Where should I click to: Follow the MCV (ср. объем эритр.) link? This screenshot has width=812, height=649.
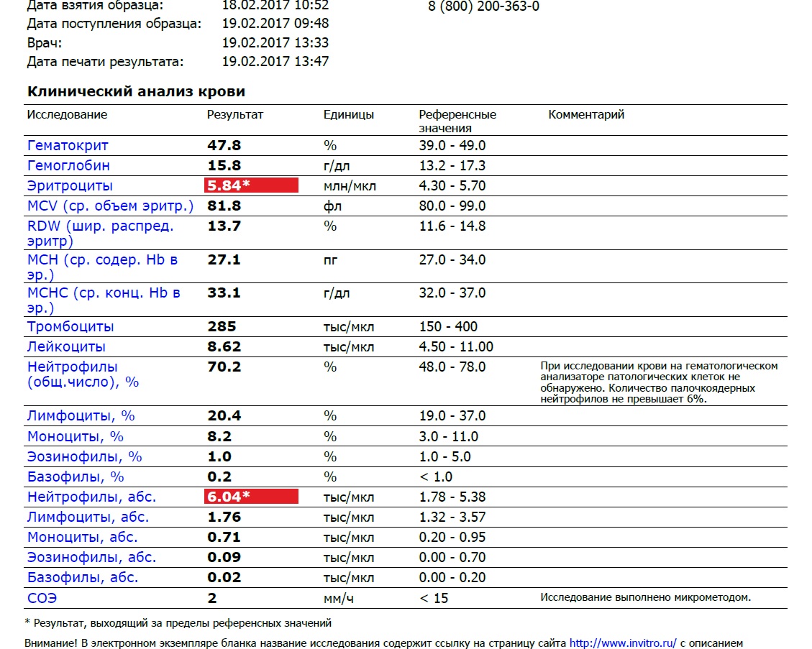110,206
